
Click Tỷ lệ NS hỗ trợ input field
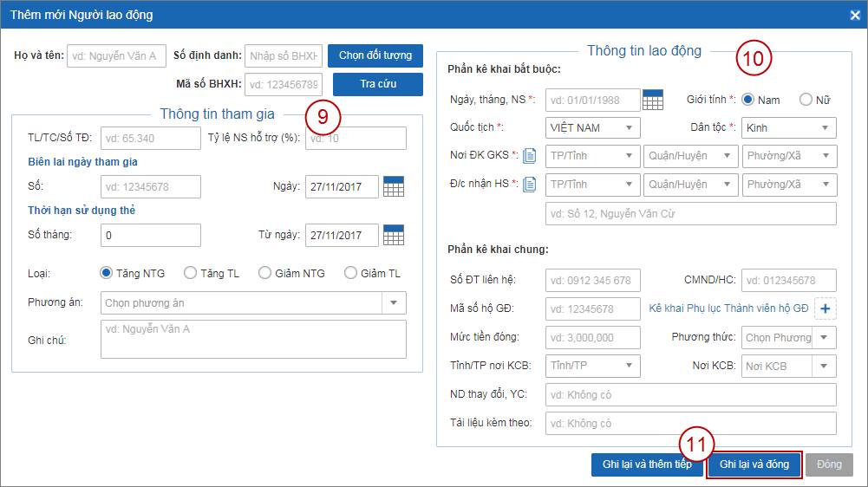pos(356,138)
